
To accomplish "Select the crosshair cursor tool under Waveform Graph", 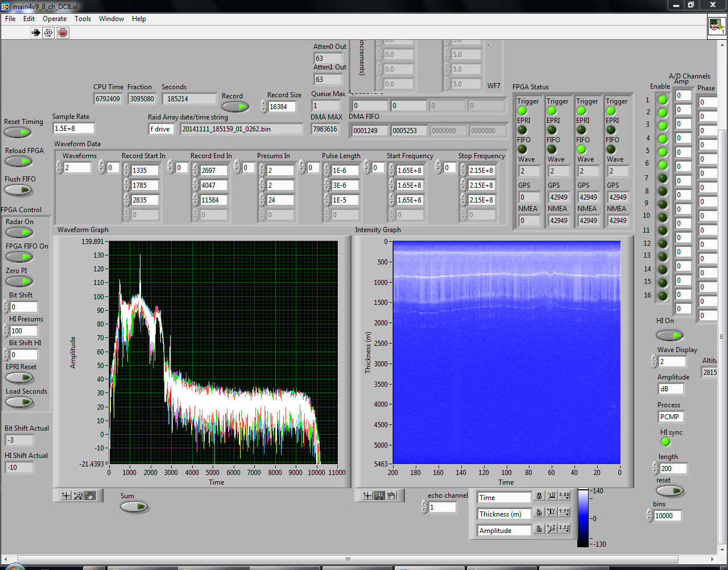I will (x=66, y=495).
